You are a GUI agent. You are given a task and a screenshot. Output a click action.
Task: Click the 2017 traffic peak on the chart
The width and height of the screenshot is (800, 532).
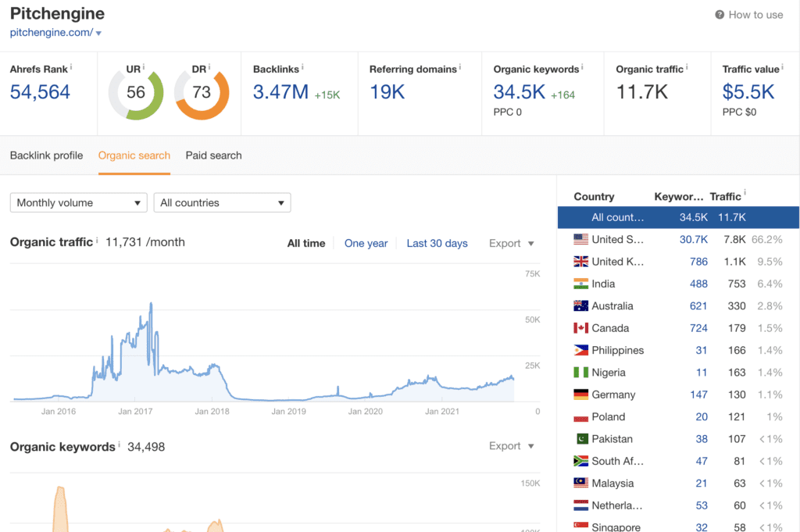click(151, 304)
